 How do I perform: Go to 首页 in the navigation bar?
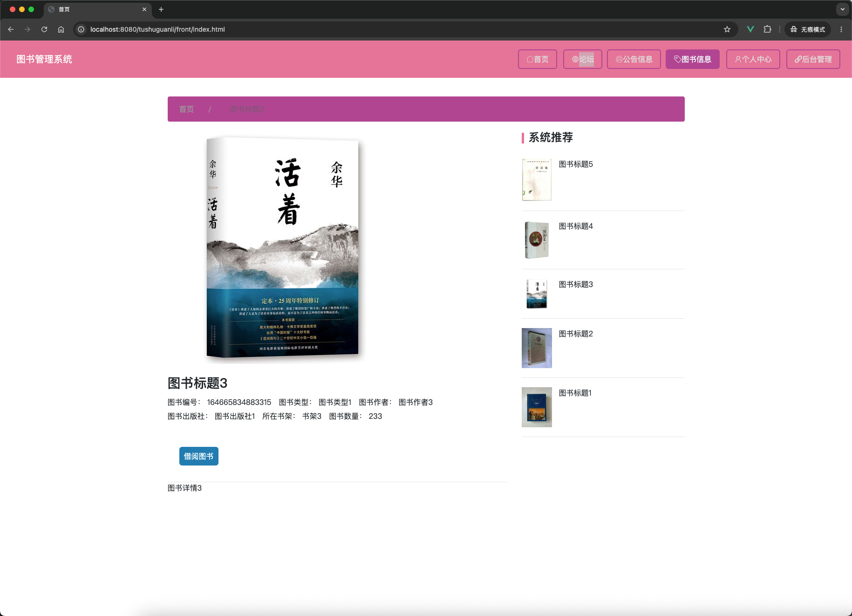[x=538, y=59]
